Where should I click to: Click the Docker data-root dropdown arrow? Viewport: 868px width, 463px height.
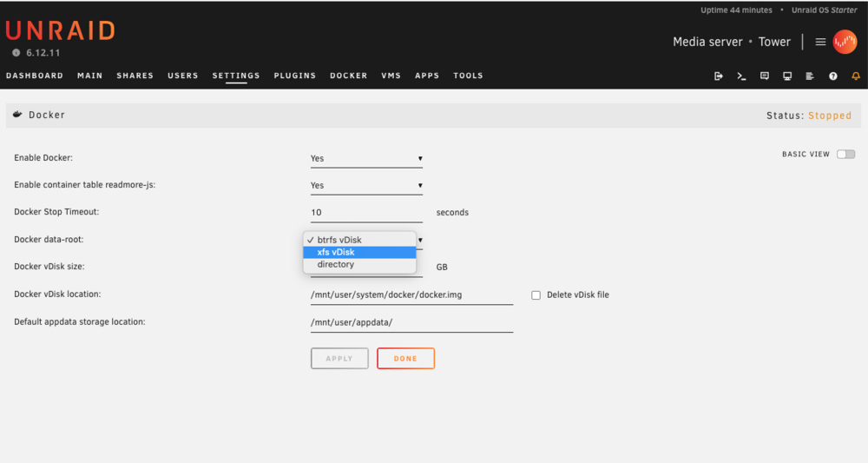pyautogui.click(x=420, y=241)
